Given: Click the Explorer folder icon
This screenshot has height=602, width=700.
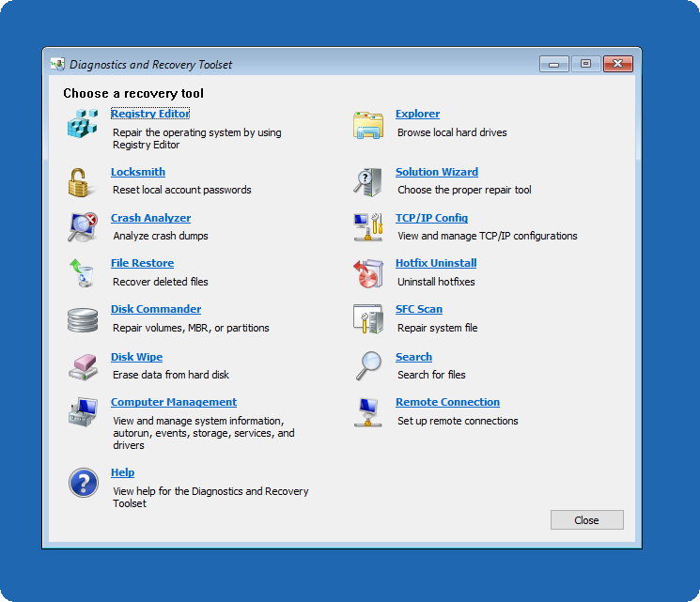Looking at the screenshot, I should tap(367, 124).
